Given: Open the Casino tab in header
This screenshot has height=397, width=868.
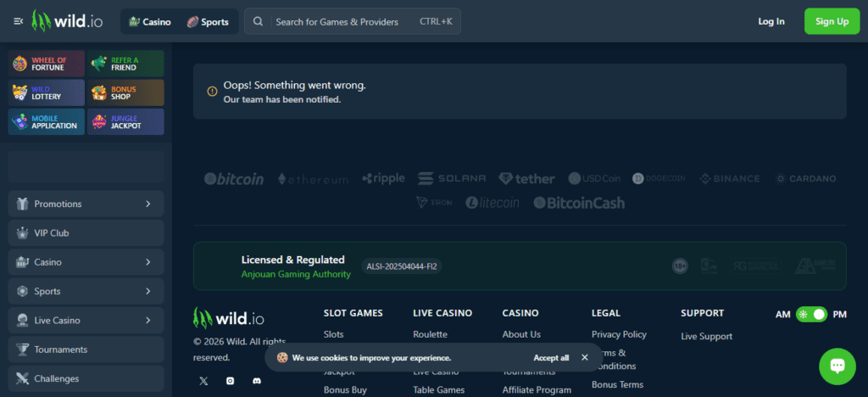Looking at the screenshot, I should [149, 21].
